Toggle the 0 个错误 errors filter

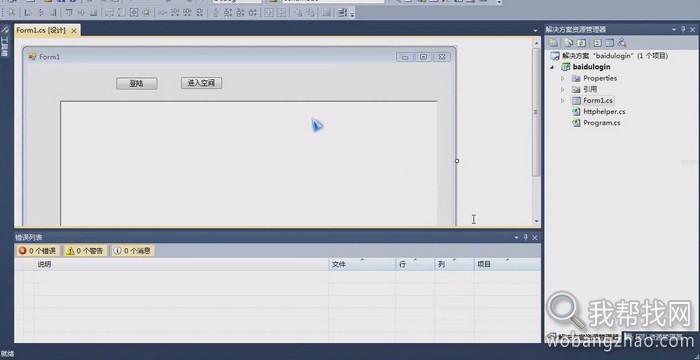(38, 251)
